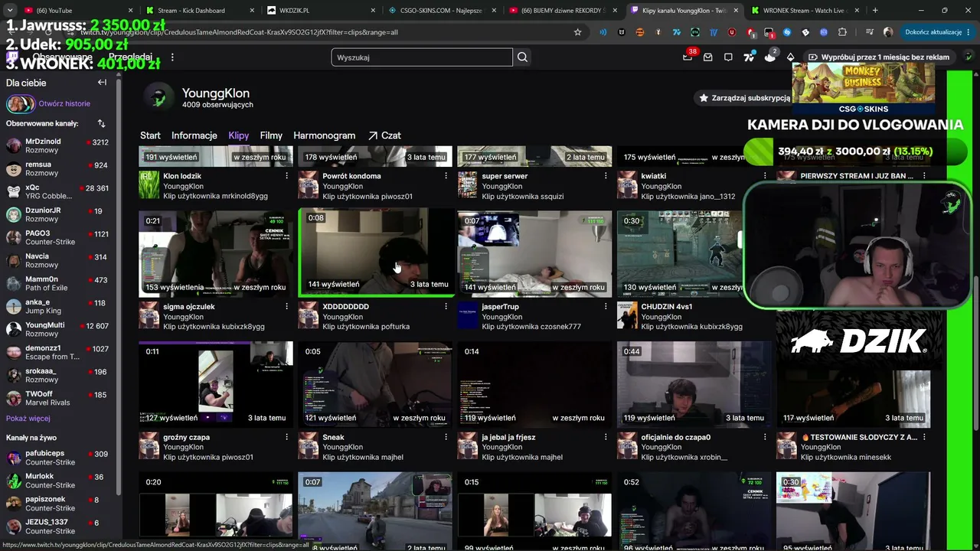
Task: Click 'Dokończ aktualizację' Chrome button
Action: coord(936,32)
